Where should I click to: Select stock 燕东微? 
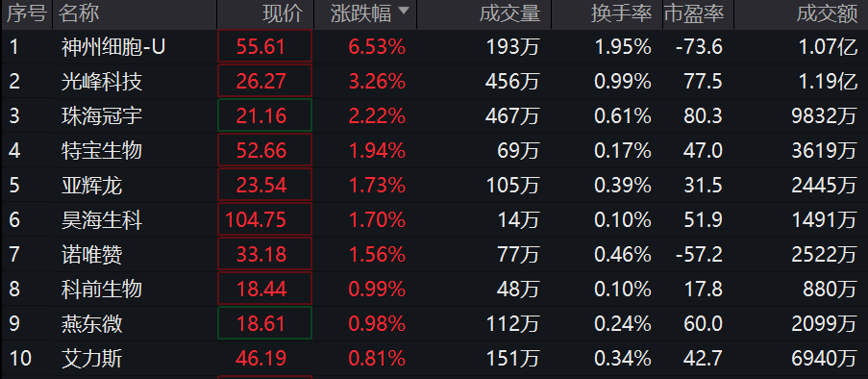pyautogui.click(x=91, y=323)
